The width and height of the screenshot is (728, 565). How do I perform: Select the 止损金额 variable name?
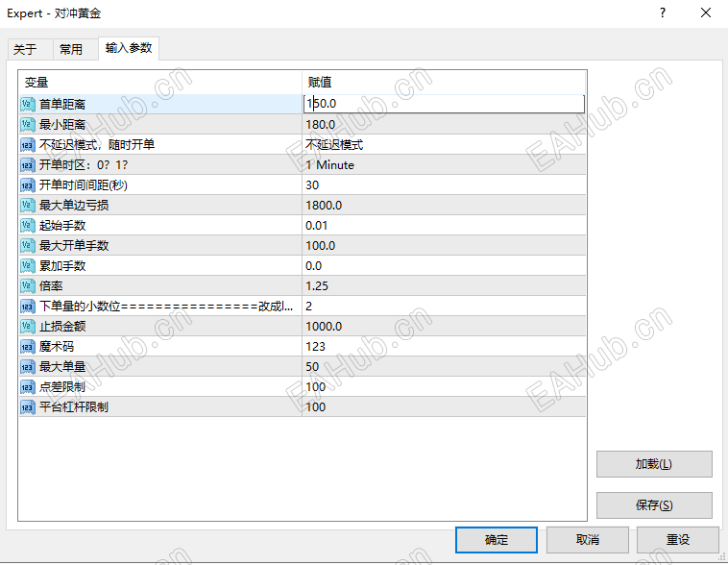62,327
